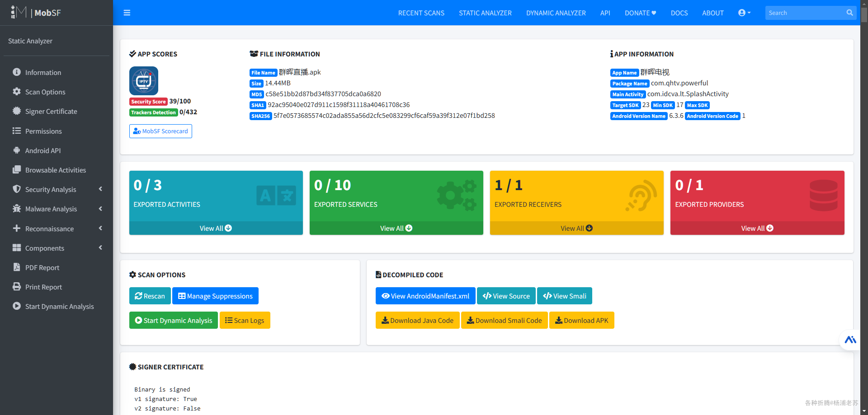This screenshot has height=415, width=868.
Task: Click the Components grid icon
Action: (17, 248)
